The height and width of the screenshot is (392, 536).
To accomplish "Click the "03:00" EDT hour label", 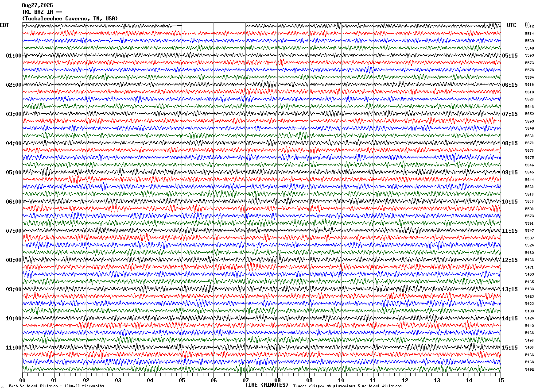I will point(14,114).
